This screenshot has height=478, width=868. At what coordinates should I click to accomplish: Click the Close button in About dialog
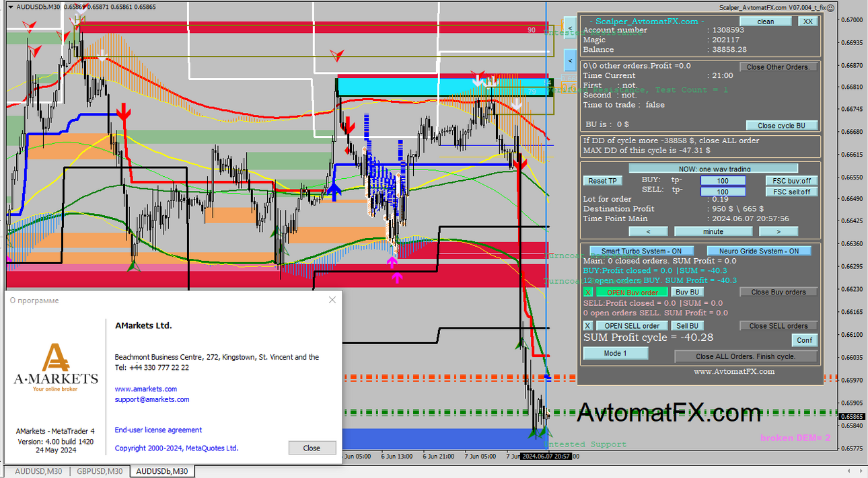point(312,448)
